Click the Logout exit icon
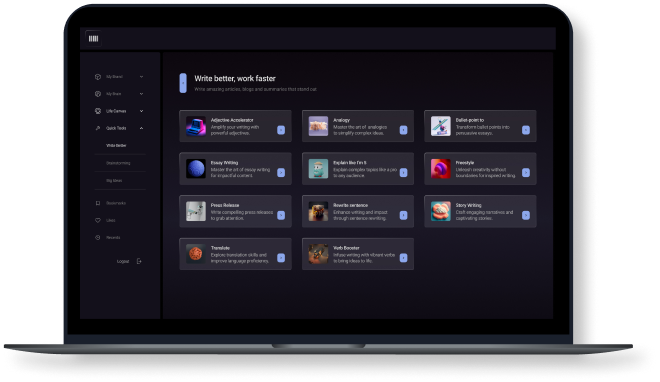The width and height of the screenshot is (660, 382). pyautogui.click(x=139, y=261)
